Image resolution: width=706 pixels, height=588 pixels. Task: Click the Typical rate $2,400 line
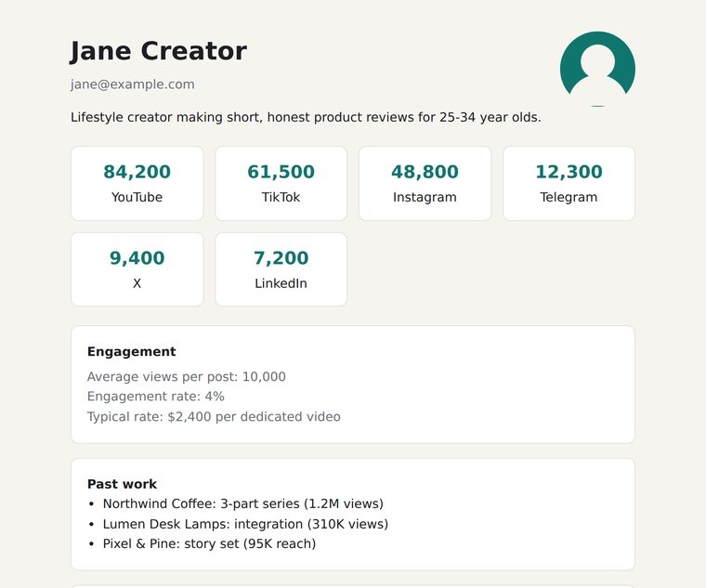point(214,416)
